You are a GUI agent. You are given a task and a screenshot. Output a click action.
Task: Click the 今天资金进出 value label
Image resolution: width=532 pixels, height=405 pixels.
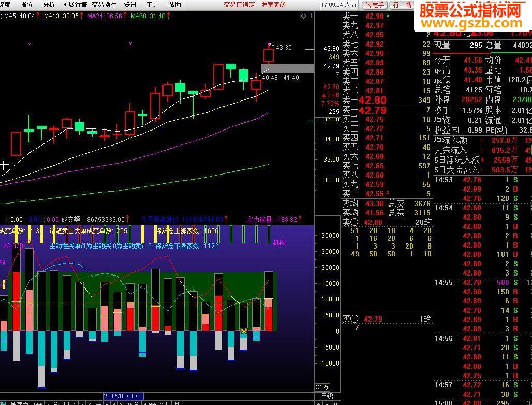pyautogui.click(x=182, y=220)
